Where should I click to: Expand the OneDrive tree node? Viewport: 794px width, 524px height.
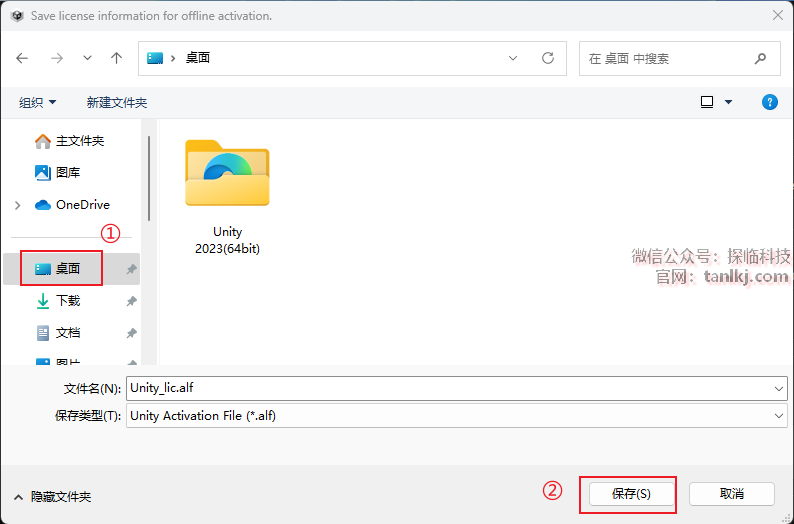point(18,205)
